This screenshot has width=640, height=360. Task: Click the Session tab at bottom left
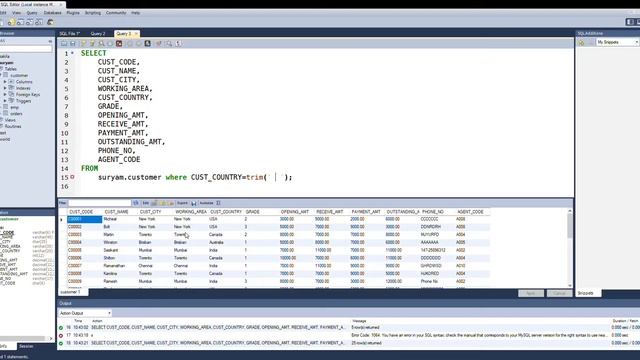click(27, 346)
